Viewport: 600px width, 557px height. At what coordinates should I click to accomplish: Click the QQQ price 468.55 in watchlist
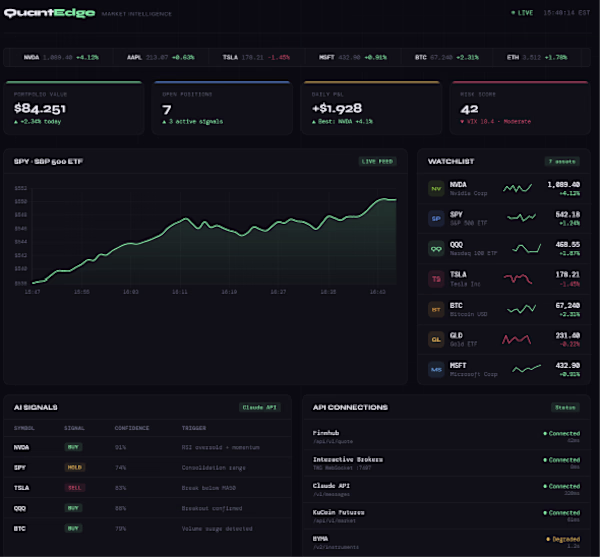pyautogui.click(x=567, y=244)
